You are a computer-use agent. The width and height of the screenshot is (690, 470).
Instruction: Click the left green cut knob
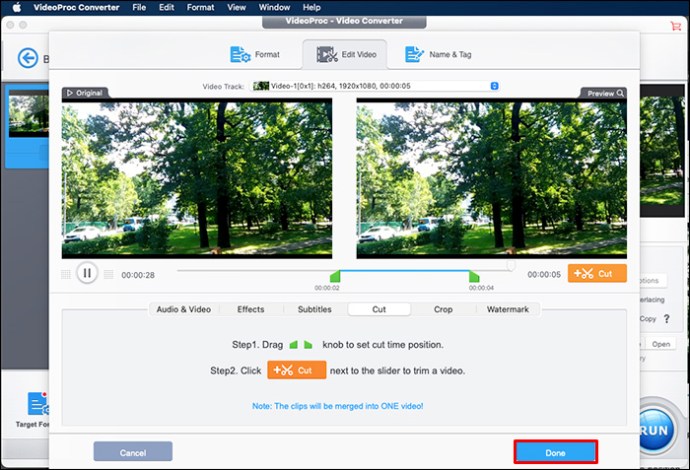336,277
